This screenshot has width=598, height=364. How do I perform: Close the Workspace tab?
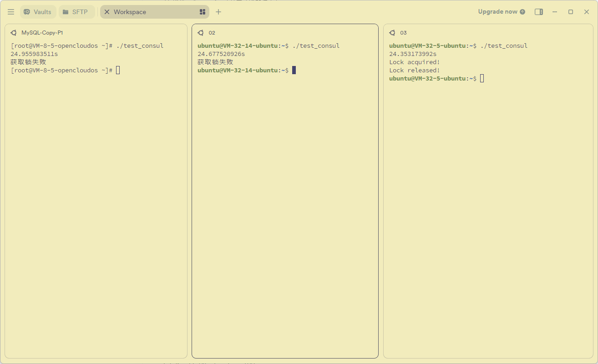tap(107, 12)
